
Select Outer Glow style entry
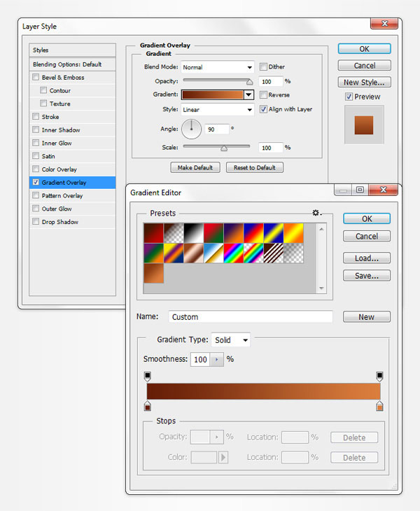coord(72,209)
